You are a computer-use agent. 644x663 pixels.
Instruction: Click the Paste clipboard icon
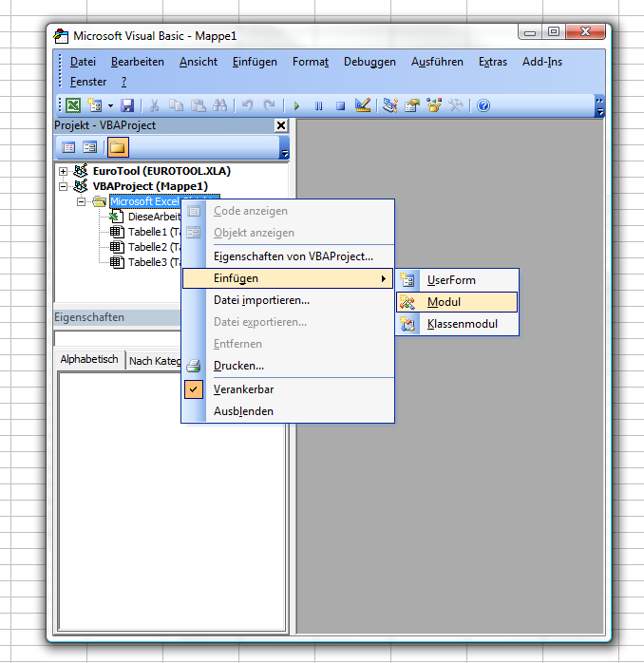(198, 105)
